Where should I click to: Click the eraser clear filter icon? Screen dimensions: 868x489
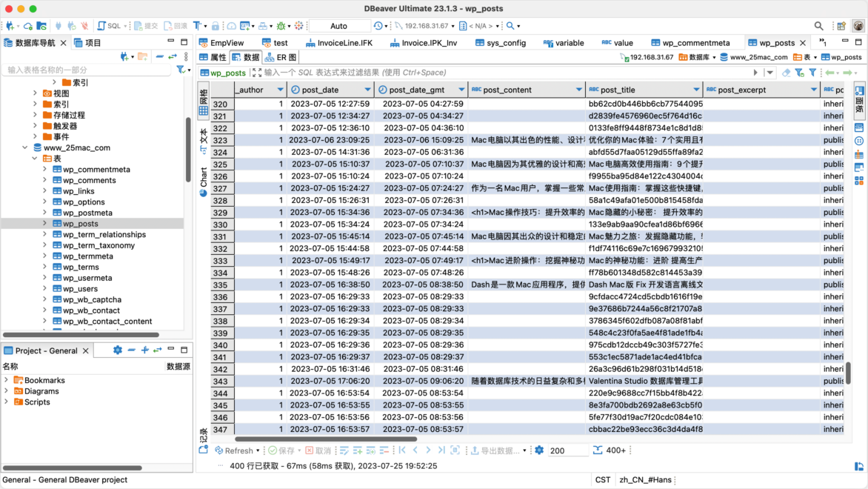click(786, 73)
